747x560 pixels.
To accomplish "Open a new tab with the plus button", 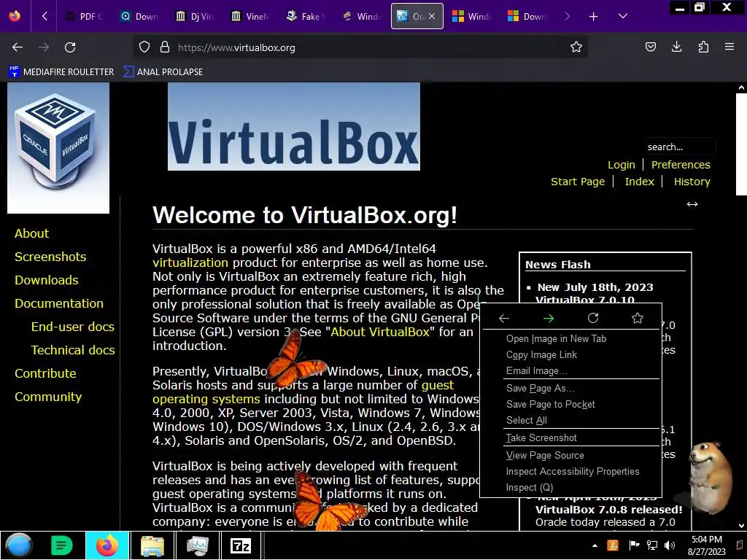I will [x=593, y=17].
